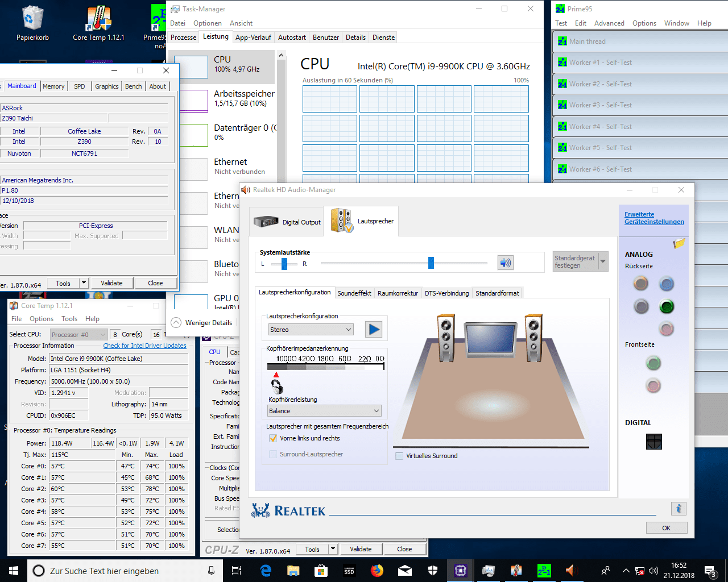Click the clock showing 16:52

click(x=679, y=566)
